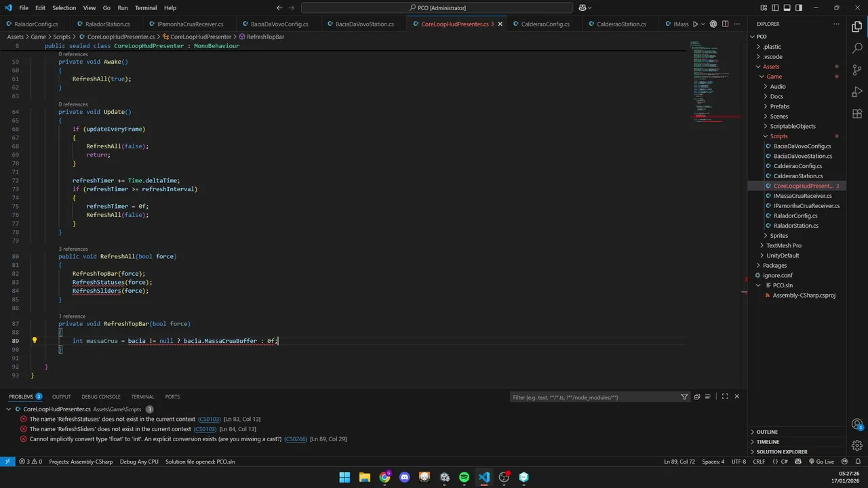Click the lightbulb quick fix on line 89
868x488 pixels.
click(35, 340)
